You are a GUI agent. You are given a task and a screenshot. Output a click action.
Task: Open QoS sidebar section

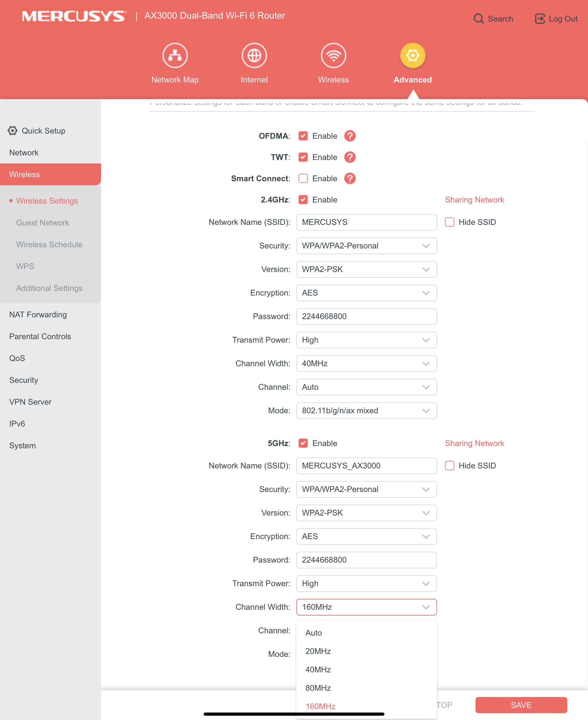coord(51,358)
